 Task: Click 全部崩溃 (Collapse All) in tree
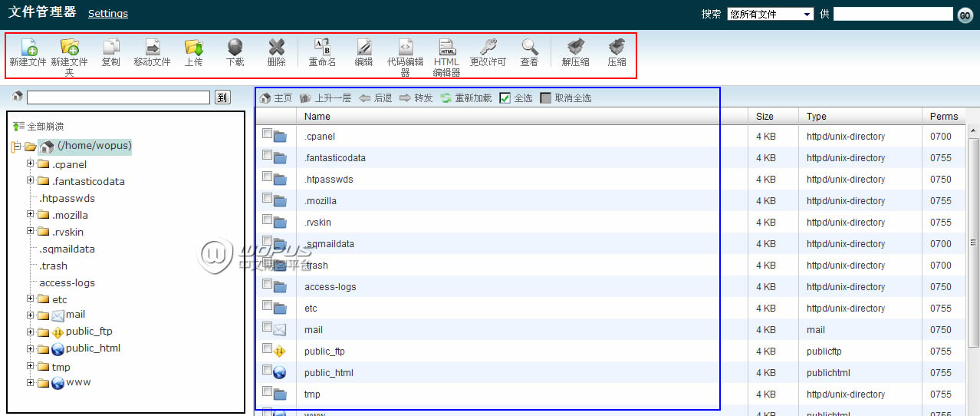pos(38,127)
